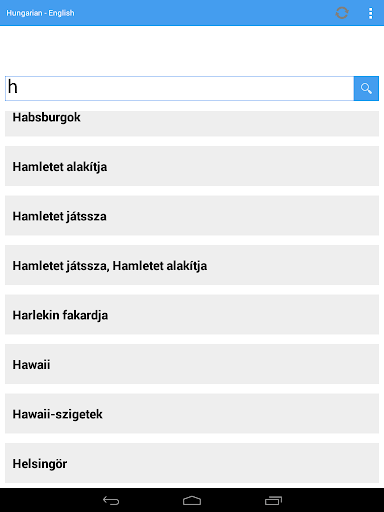Image resolution: width=384 pixels, height=512 pixels.
Task: Open the Hawaii-szigetek entry
Action: pos(192,413)
